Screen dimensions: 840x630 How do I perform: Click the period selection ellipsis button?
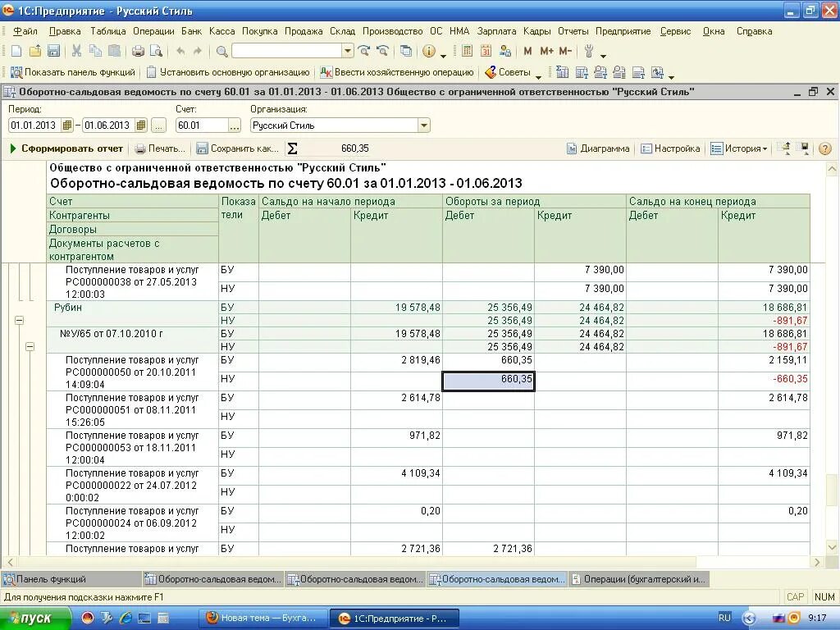point(158,126)
